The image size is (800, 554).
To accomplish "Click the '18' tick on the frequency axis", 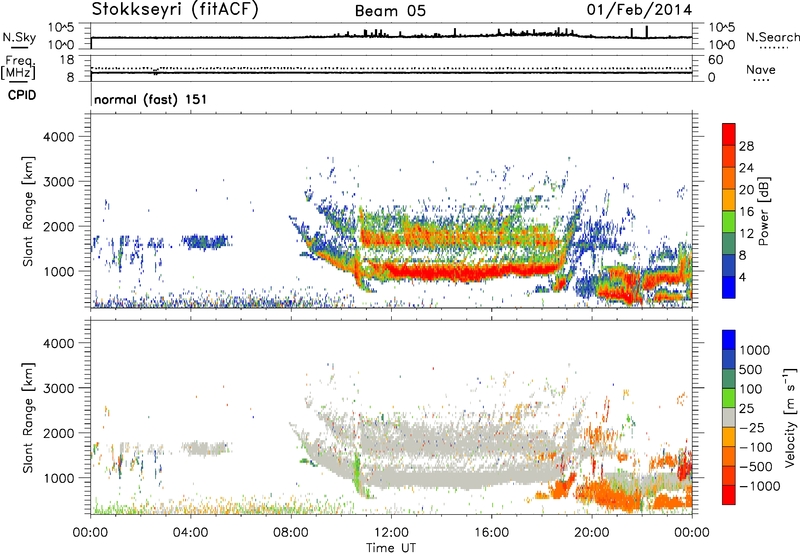I will coord(67,60).
